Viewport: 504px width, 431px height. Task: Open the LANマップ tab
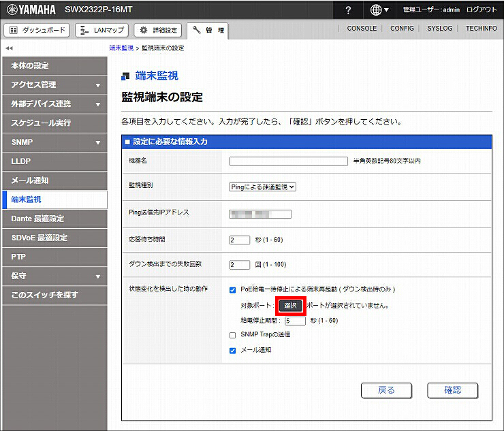coord(101,30)
